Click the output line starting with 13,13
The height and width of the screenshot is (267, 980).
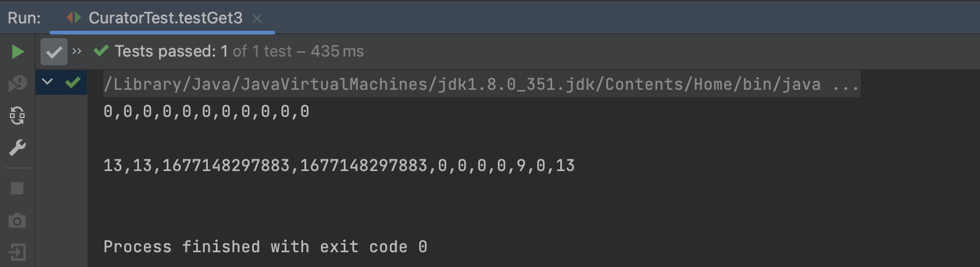click(x=339, y=165)
